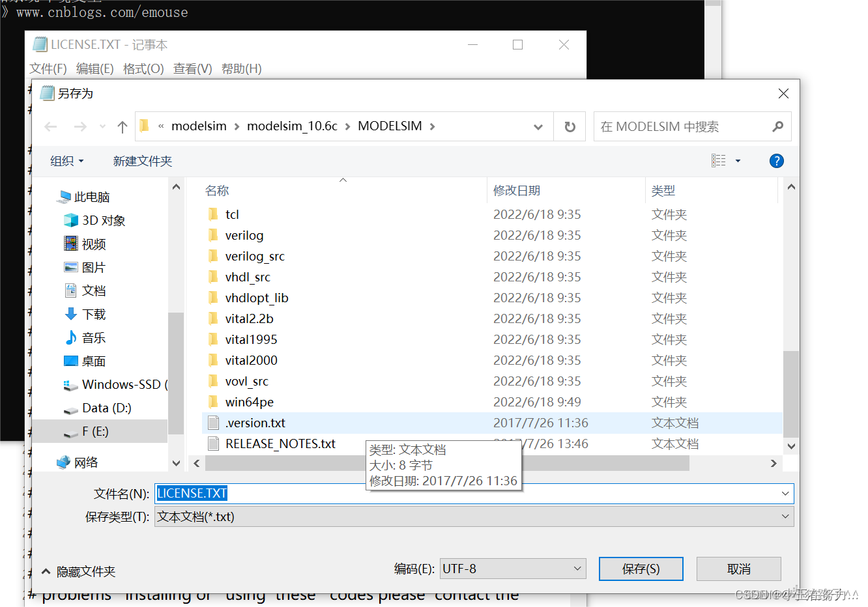Expand the 文件名 dropdown arrow
868x607 pixels.
[785, 494]
